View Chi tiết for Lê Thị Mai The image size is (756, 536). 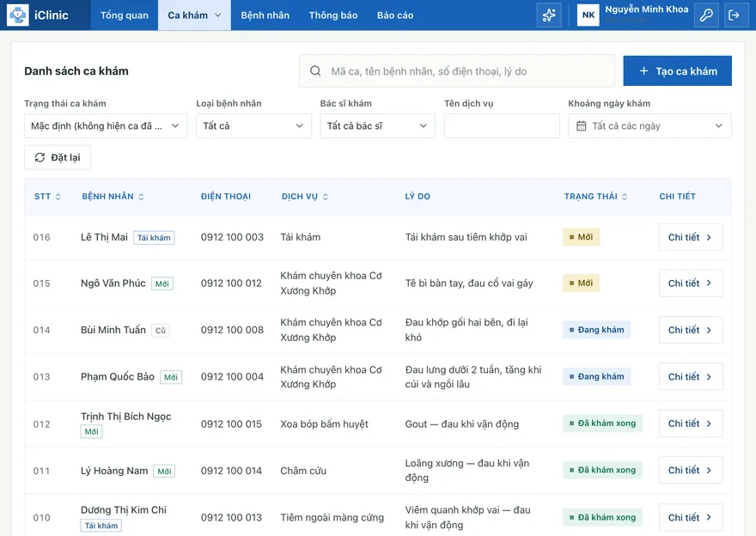[x=691, y=237]
